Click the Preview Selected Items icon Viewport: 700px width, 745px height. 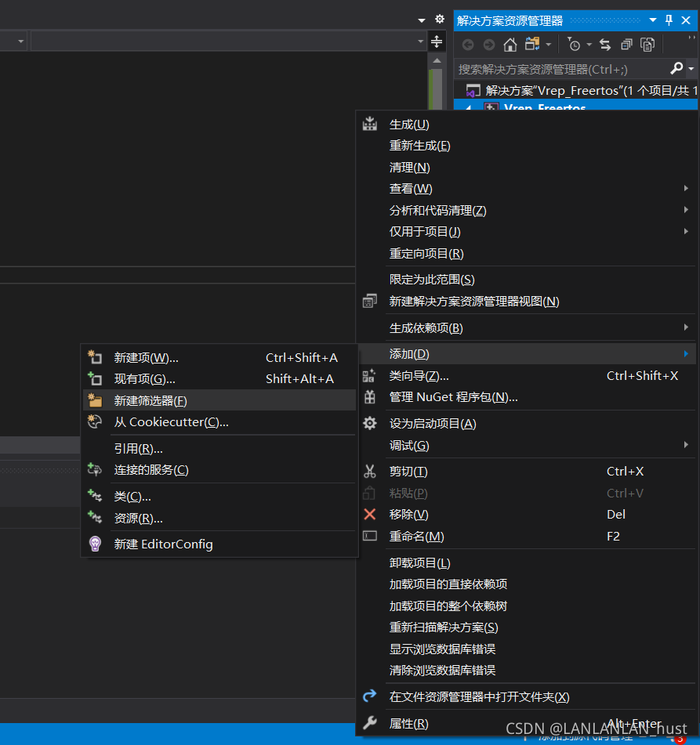tap(647, 44)
